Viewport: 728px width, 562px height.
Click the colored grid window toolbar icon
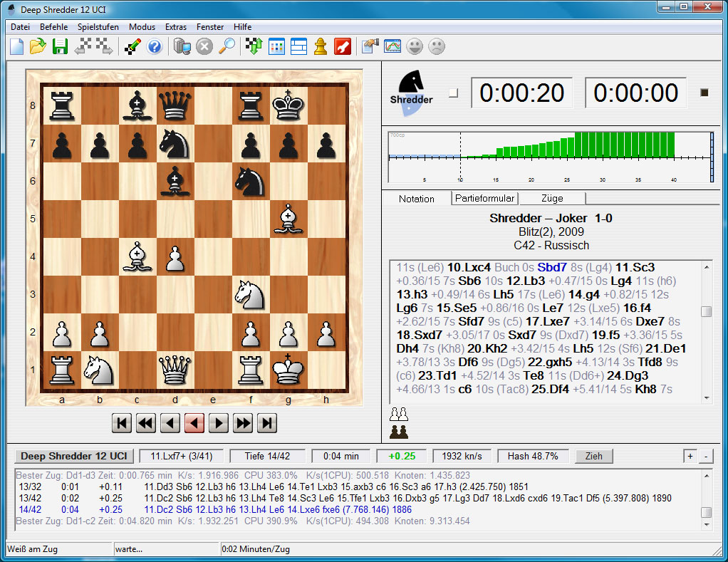[276, 46]
